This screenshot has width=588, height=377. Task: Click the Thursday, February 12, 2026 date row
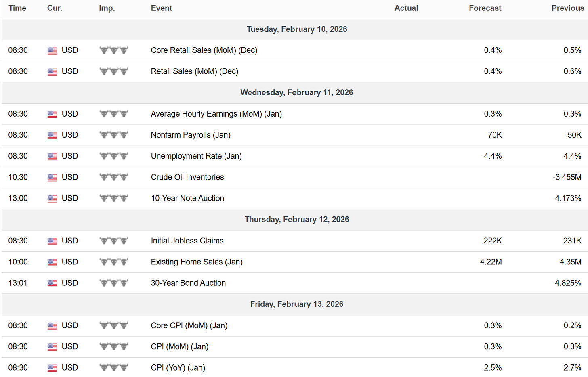(x=297, y=219)
